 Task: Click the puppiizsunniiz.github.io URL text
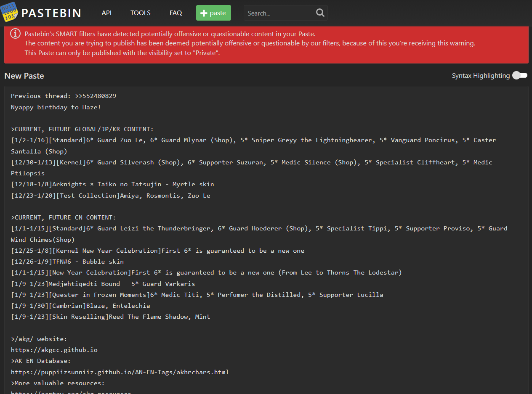click(x=120, y=372)
